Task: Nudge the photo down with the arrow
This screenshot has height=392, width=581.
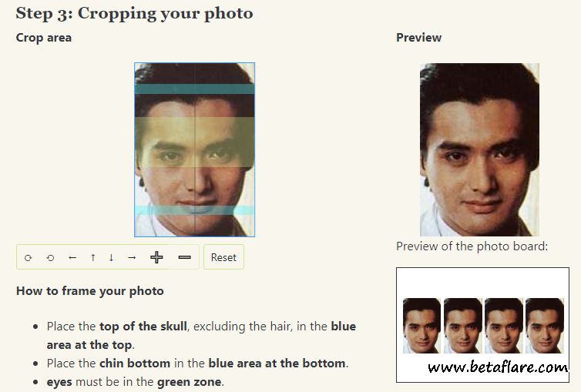Action: (112, 257)
